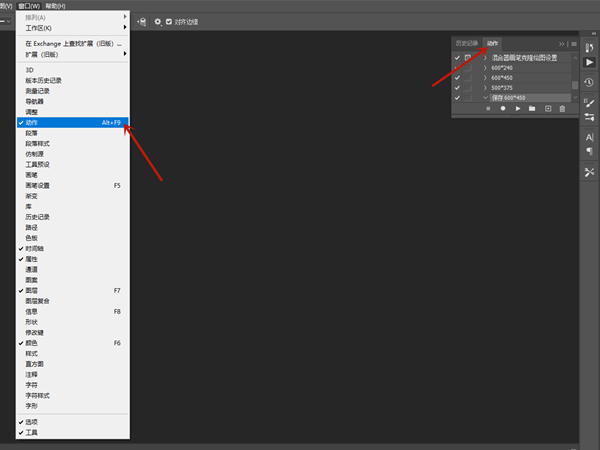Open the Brush Settings icon in the dock
Screen dimensions: 600x450
[589, 103]
